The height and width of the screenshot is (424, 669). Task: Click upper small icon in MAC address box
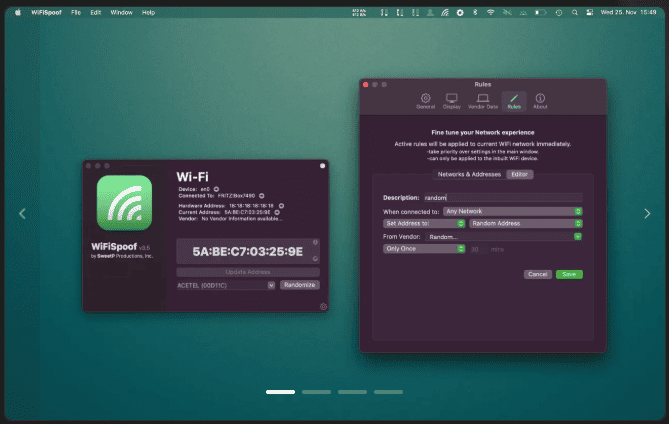pos(315,242)
